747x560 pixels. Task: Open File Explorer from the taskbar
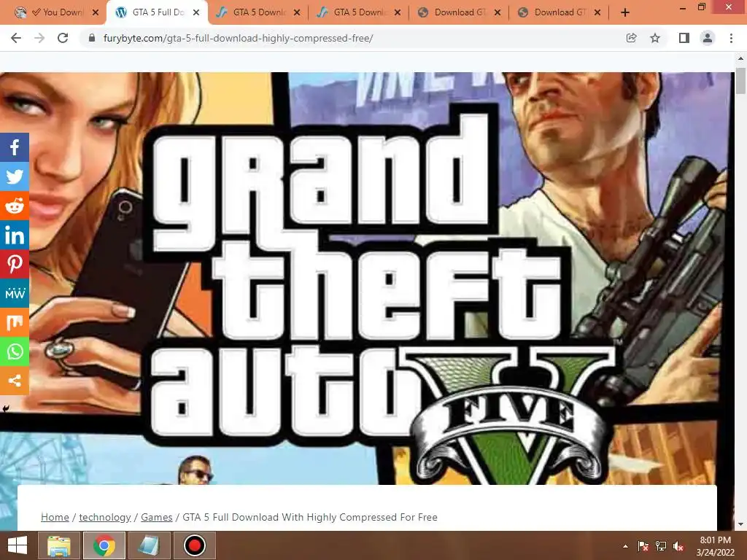tap(58, 545)
